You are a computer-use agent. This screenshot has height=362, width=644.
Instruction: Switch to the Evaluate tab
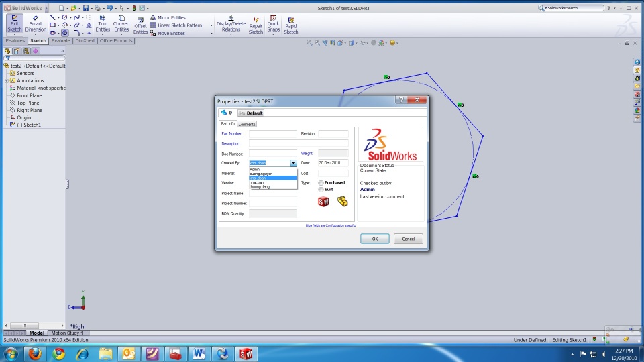[x=60, y=41]
